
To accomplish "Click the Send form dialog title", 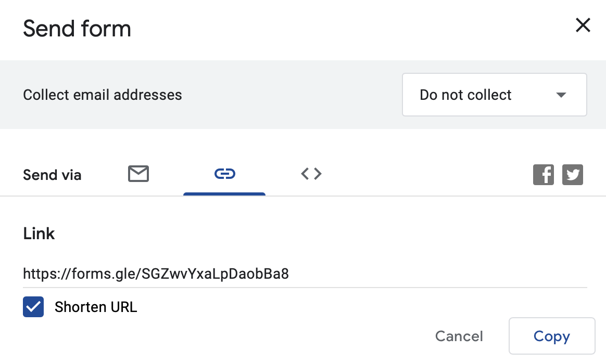I will point(77,29).
